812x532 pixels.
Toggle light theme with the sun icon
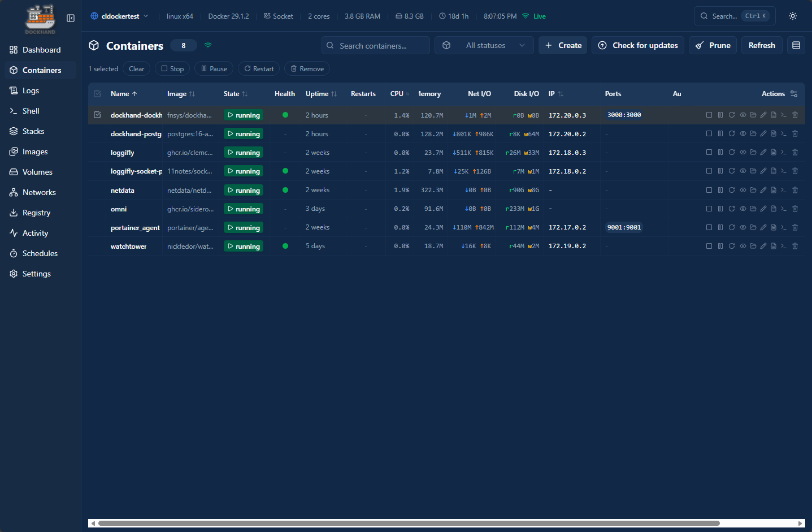pyautogui.click(x=792, y=16)
